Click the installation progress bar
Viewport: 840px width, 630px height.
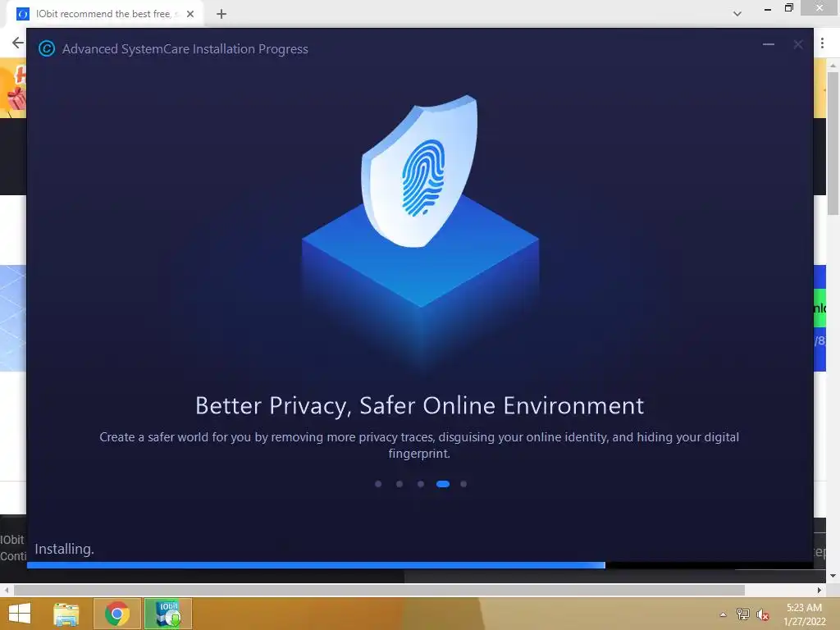click(420, 565)
